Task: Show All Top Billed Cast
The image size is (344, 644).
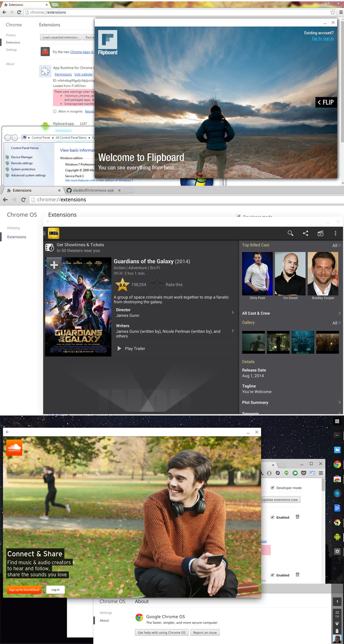Action: point(336,245)
